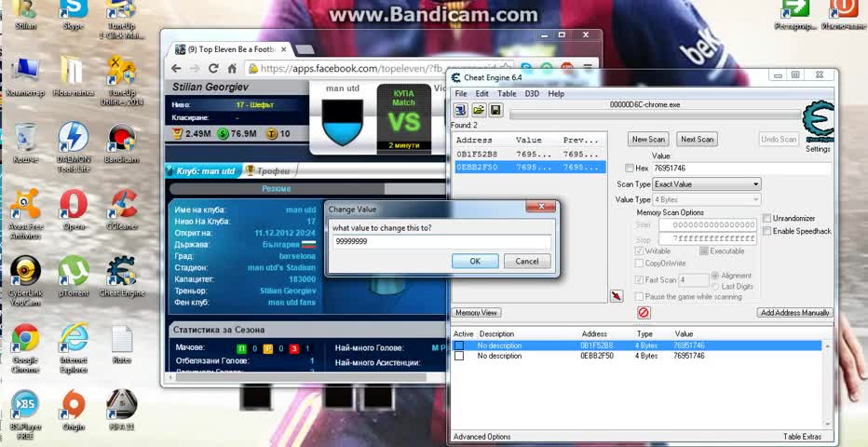Toggle the Writable checkbox
The image size is (868, 447).
pos(640,251)
